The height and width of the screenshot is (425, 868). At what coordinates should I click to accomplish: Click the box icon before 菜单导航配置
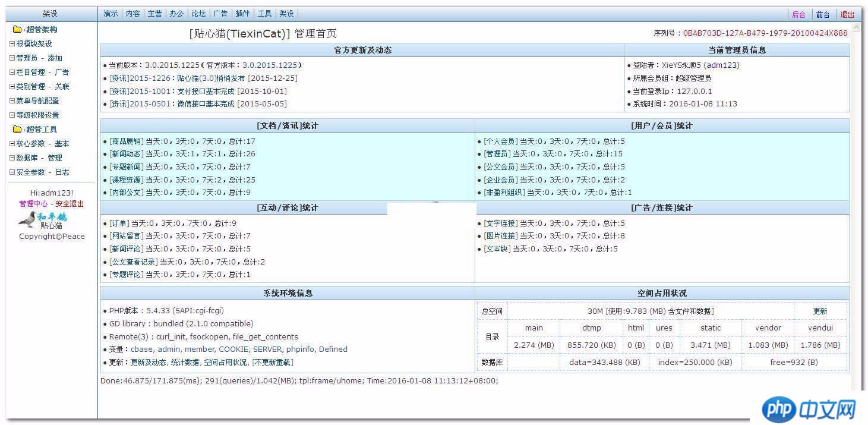pos(12,100)
